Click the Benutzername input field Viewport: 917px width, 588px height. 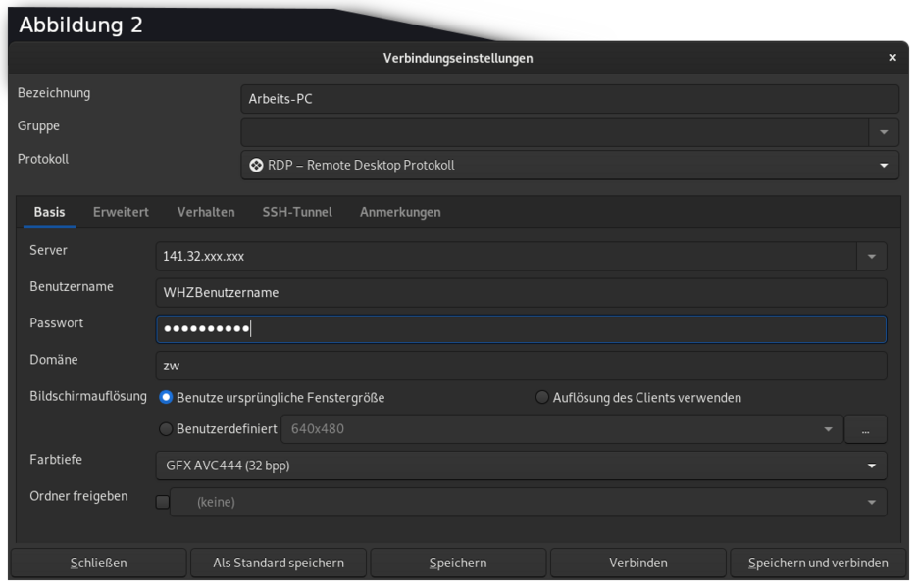point(521,293)
